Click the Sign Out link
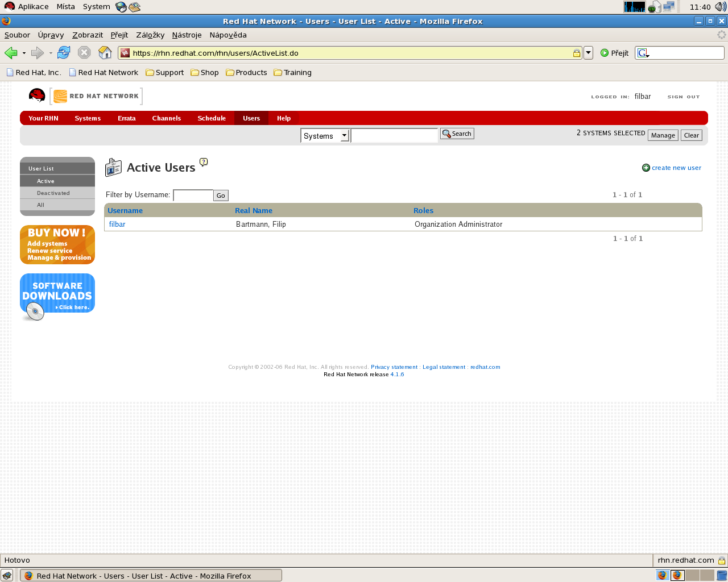The height and width of the screenshot is (582, 728). pos(684,97)
